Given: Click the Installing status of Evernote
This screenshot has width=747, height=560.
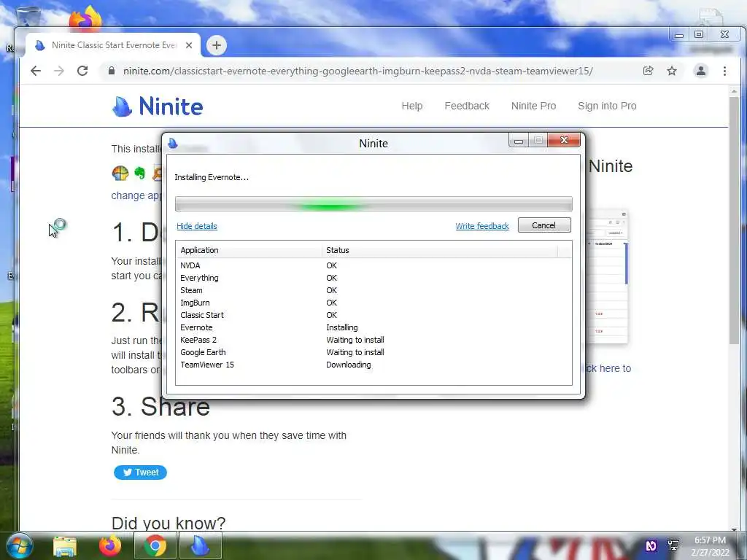Looking at the screenshot, I should 341,327.
